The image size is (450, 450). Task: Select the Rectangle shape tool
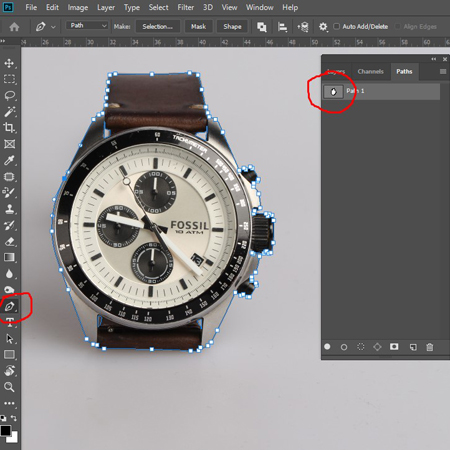coord(9,355)
